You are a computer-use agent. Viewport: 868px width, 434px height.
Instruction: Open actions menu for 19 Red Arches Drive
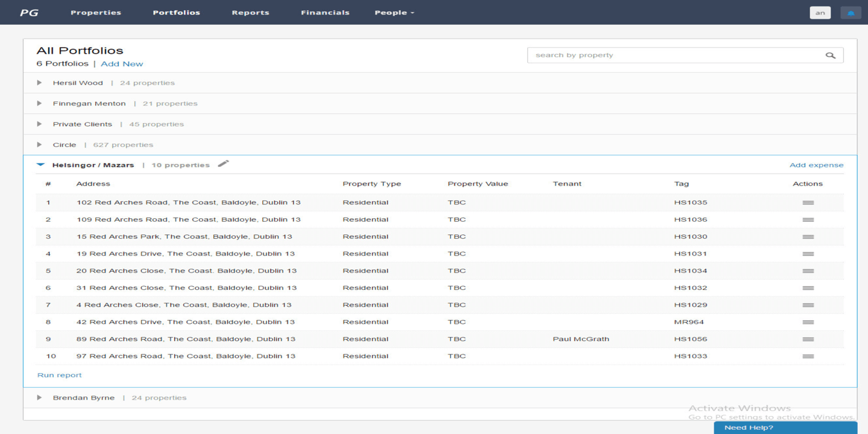click(x=808, y=254)
